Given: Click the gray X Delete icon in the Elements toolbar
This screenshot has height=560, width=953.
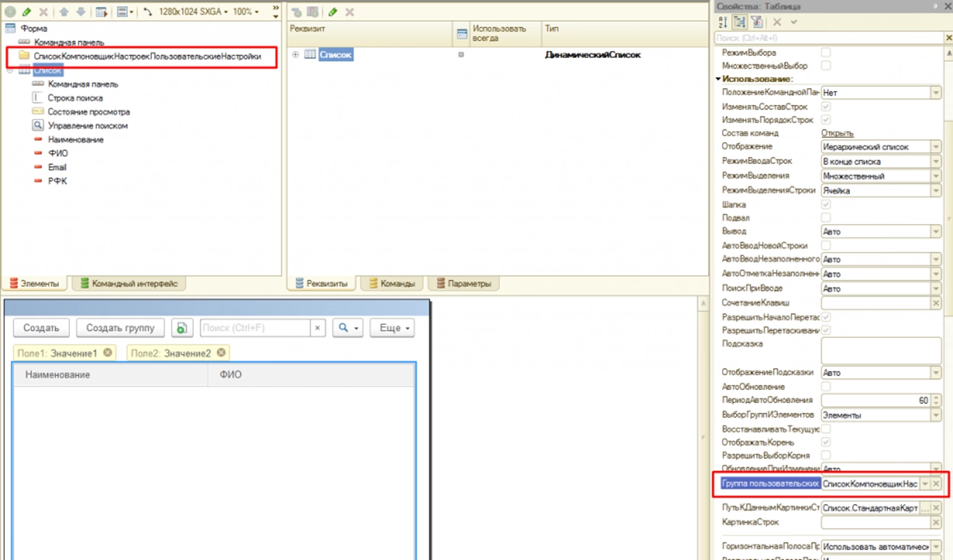Looking at the screenshot, I should click(x=43, y=12).
